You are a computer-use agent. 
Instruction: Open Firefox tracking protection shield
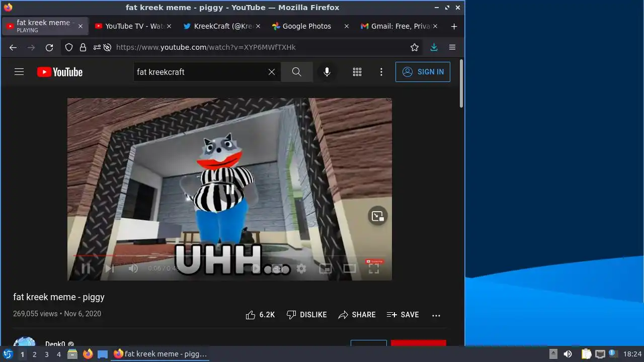point(69,47)
